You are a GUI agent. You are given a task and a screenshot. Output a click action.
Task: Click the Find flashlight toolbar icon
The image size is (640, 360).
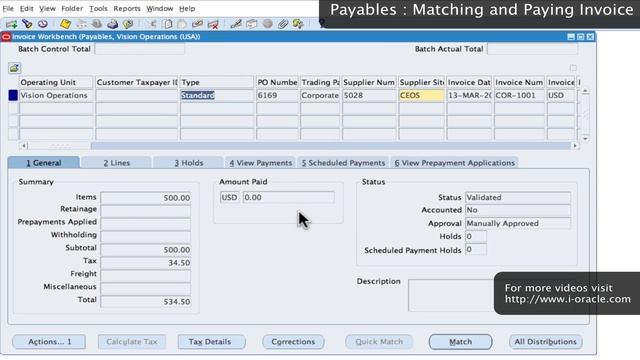27,24
